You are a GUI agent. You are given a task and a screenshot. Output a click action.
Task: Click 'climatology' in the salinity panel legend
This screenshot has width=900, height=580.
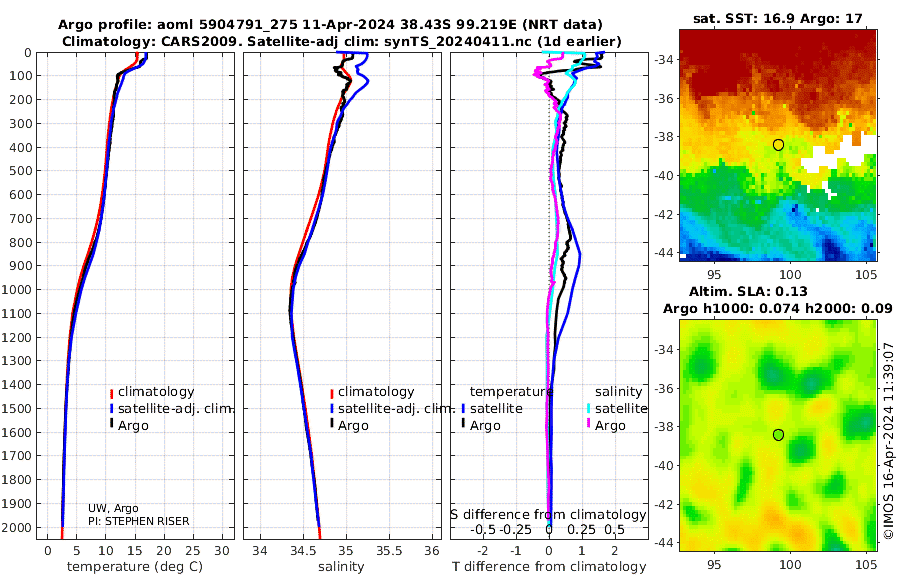click(376, 392)
